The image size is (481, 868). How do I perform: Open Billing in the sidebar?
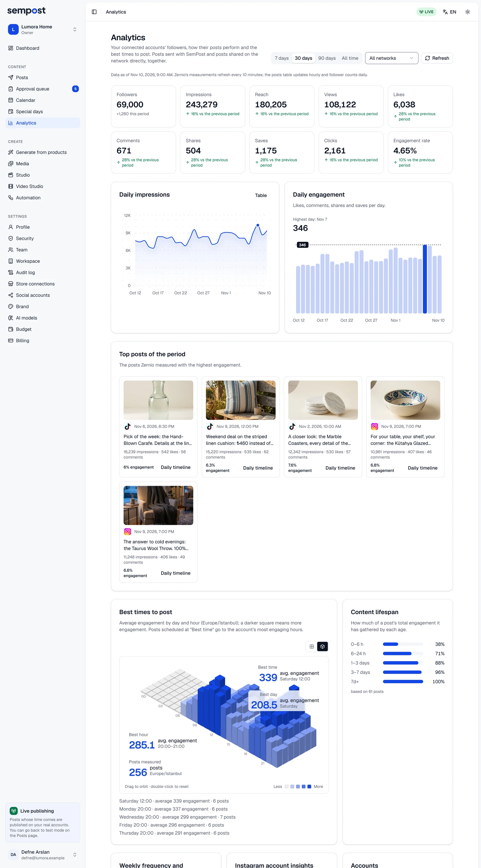[43, 341]
